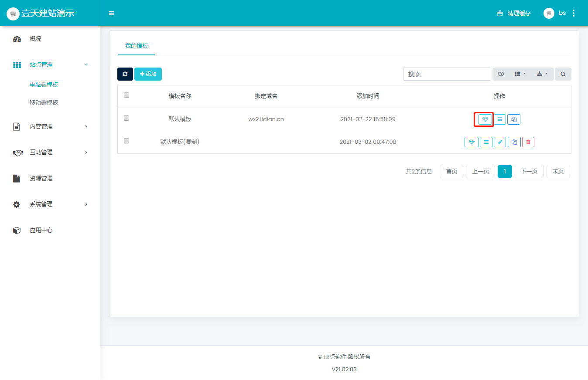
Task: Tick the checkbox for 默认模板(复制) row
Action: [x=126, y=141]
